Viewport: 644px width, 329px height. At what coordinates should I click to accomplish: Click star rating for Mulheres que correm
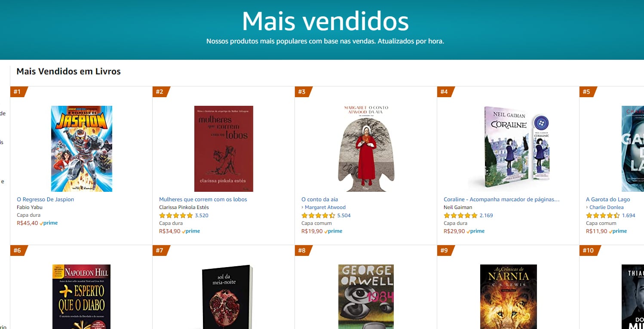(176, 215)
